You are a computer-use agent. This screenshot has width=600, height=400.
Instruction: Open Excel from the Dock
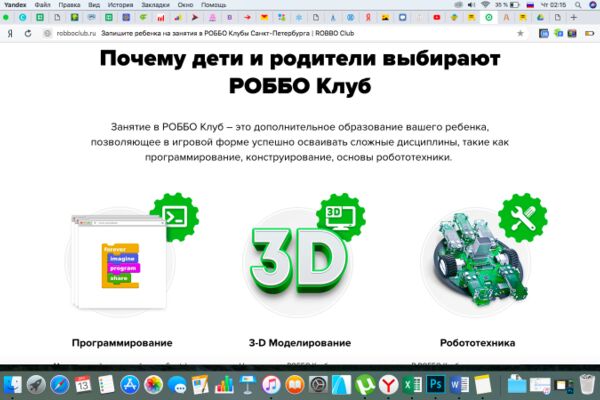[412, 384]
